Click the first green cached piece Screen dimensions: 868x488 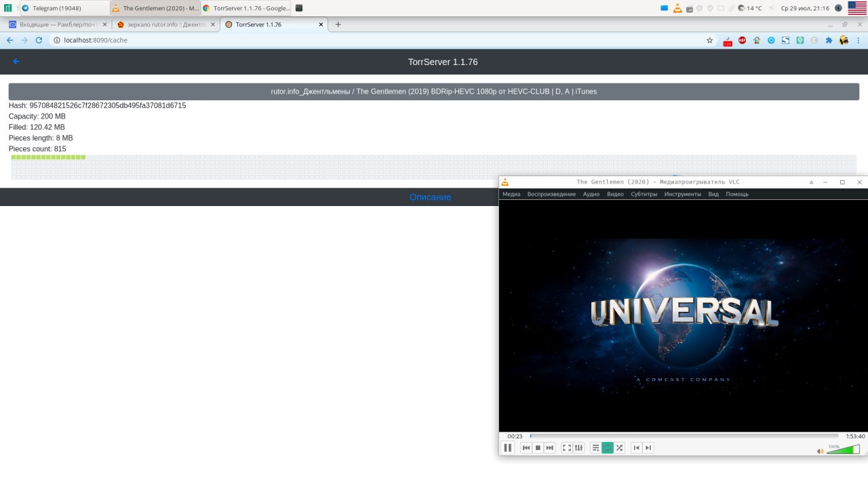point(14,157)
